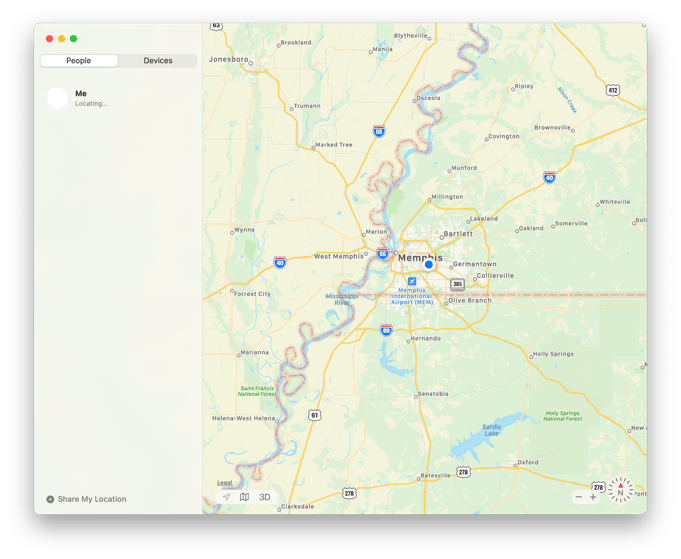
Task: Click the Covington label
Action: point(504,136)
